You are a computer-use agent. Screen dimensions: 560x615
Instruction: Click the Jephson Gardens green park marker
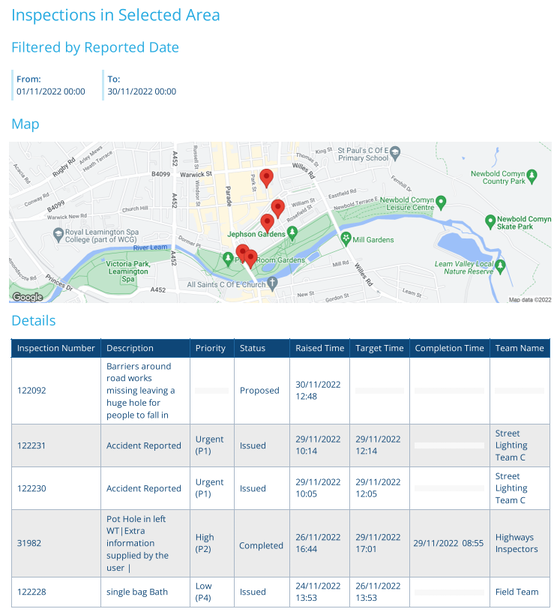click(x=292, y=233)
